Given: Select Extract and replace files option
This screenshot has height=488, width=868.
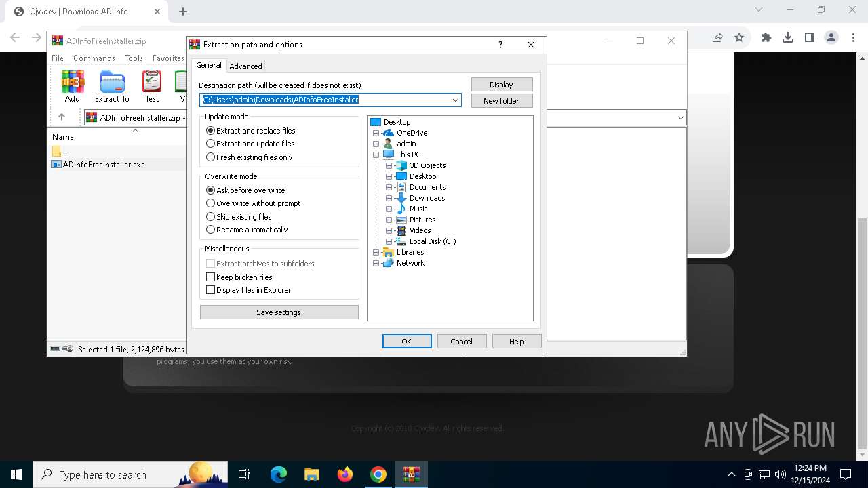Looking at the screenshot, I should coord(251,131).
